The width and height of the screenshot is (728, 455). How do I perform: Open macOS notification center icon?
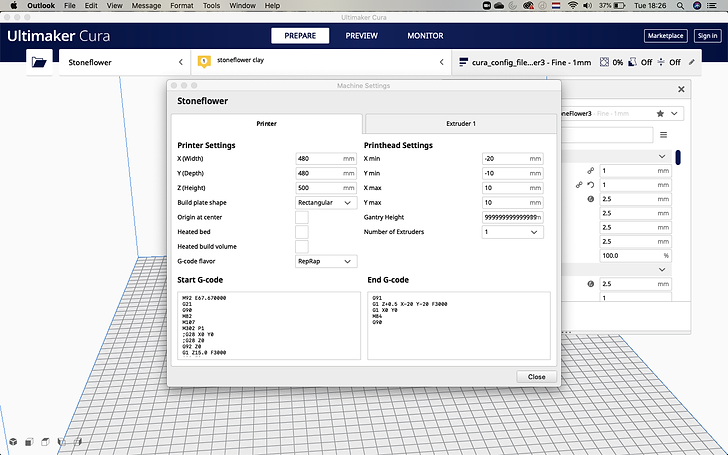coord(712,6)
